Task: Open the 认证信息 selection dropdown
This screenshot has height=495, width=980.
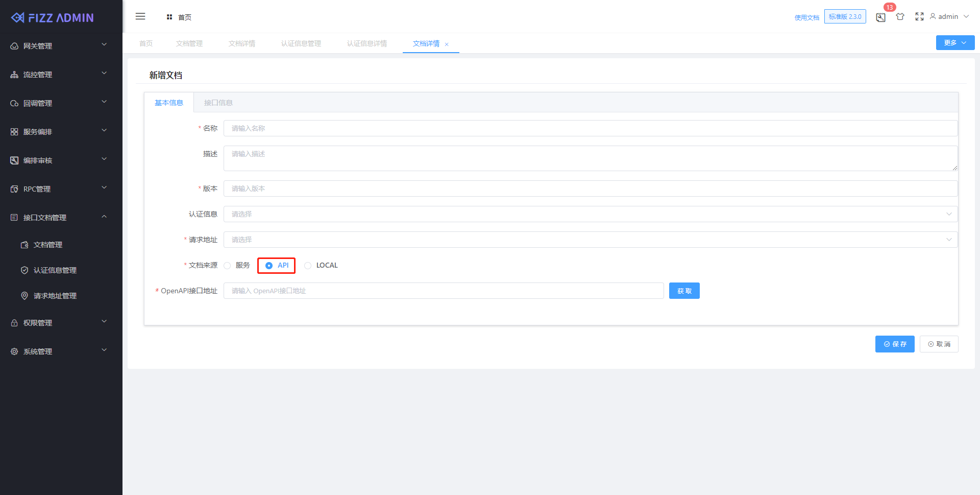Action: pos(590,214)
